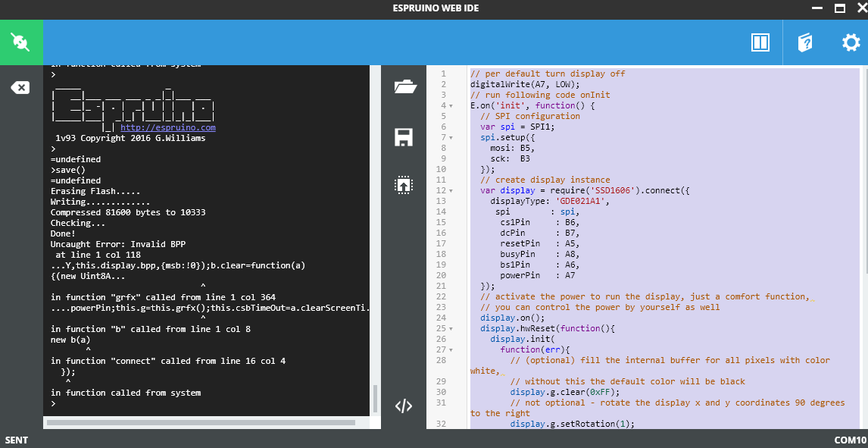The width and height of the screenshot is (868, 448).
Task: Collapse the function(err) block at line 27
Action: click(451, 350)
